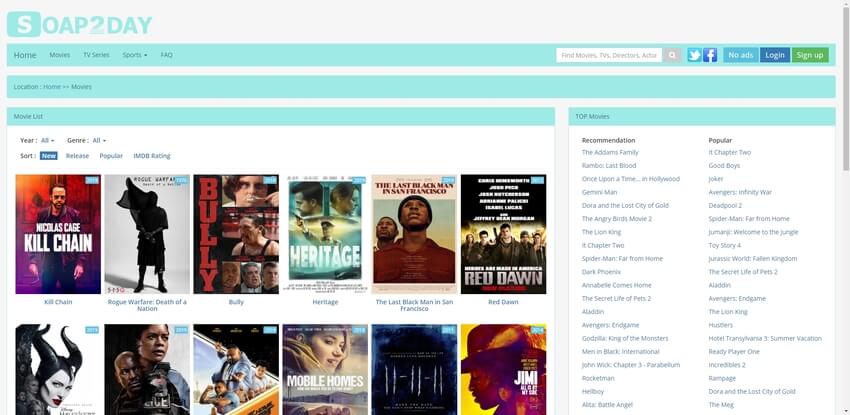Sort movies by New

49,156
